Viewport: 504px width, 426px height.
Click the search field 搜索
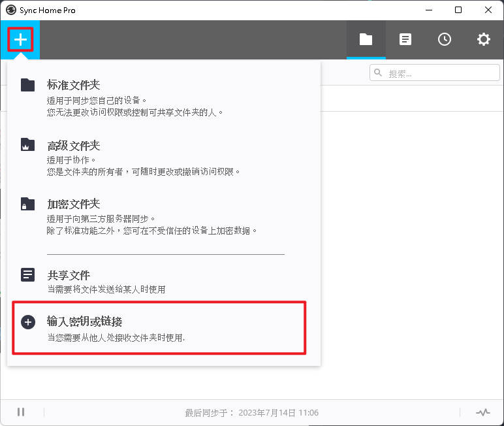435,73
